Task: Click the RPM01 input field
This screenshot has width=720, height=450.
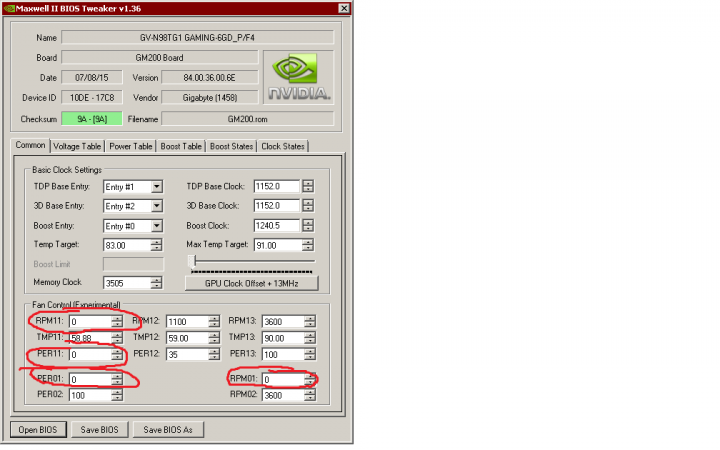Action: 283,379
